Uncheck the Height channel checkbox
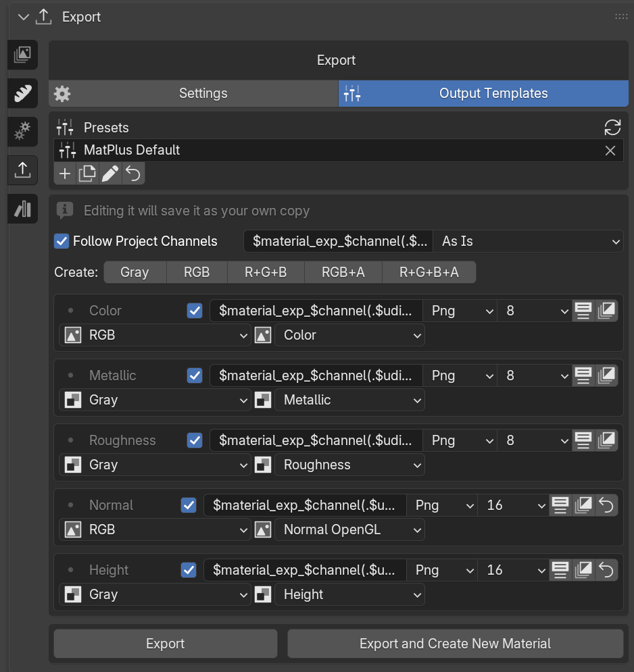This screenshot has height=672, width=634. [189, 570]
